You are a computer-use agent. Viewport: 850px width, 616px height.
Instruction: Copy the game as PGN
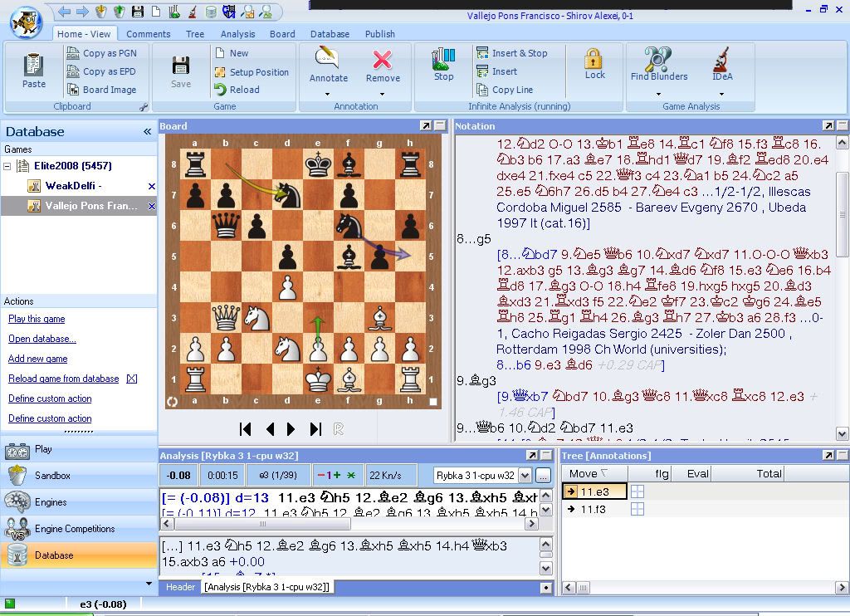click(101, 53)
